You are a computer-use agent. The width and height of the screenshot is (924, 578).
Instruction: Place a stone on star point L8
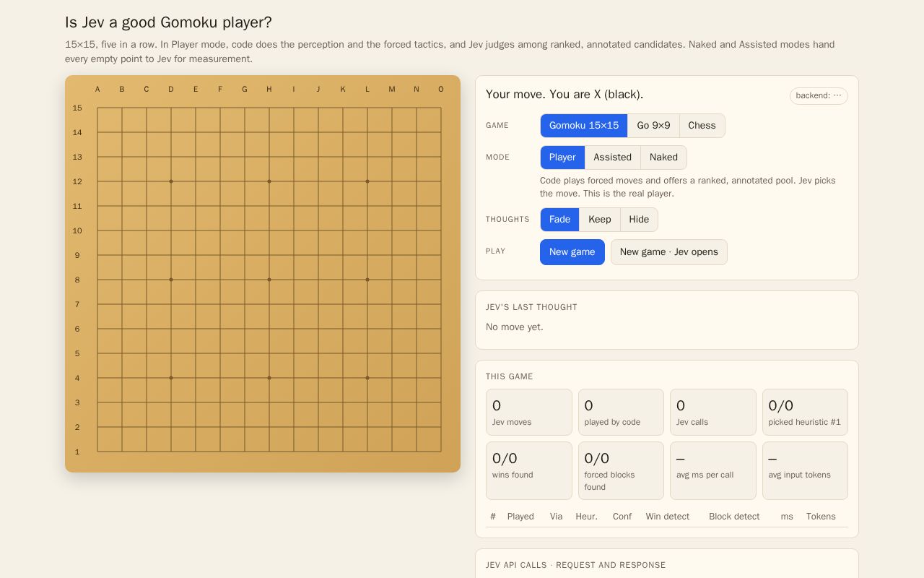coord(367,280)
